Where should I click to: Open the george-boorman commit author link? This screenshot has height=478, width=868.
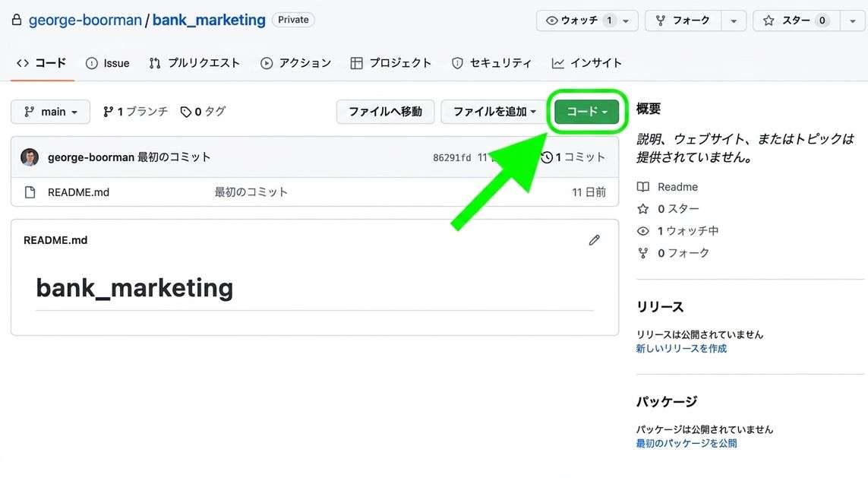pyautogui.click(x=91, y=157)
